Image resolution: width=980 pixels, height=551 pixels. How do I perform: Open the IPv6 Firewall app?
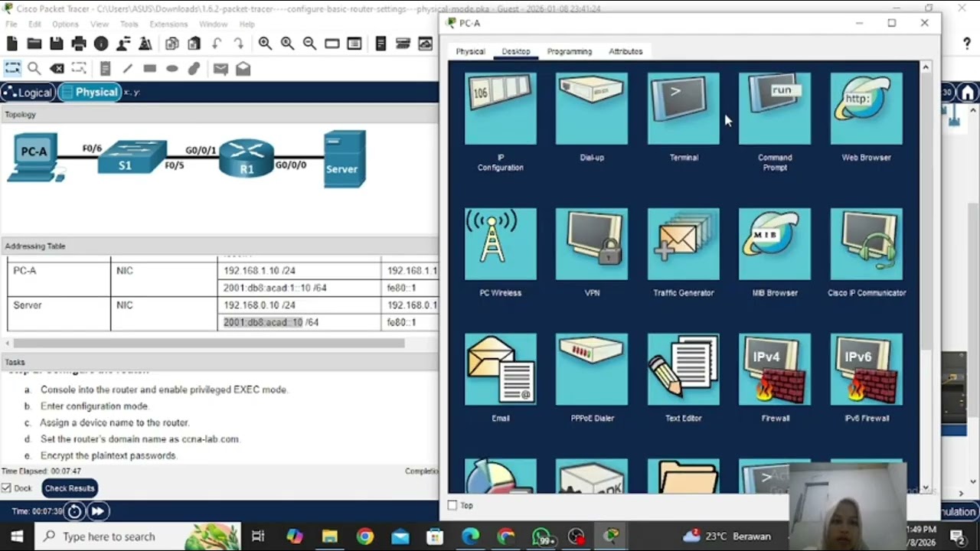tap(866, 370)
